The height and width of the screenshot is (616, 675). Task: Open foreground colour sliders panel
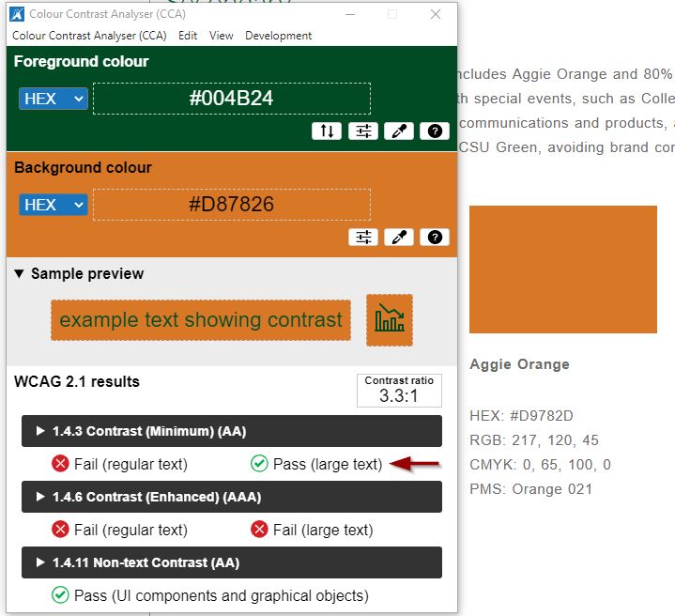pyautogui.click(x=363, y=131)
